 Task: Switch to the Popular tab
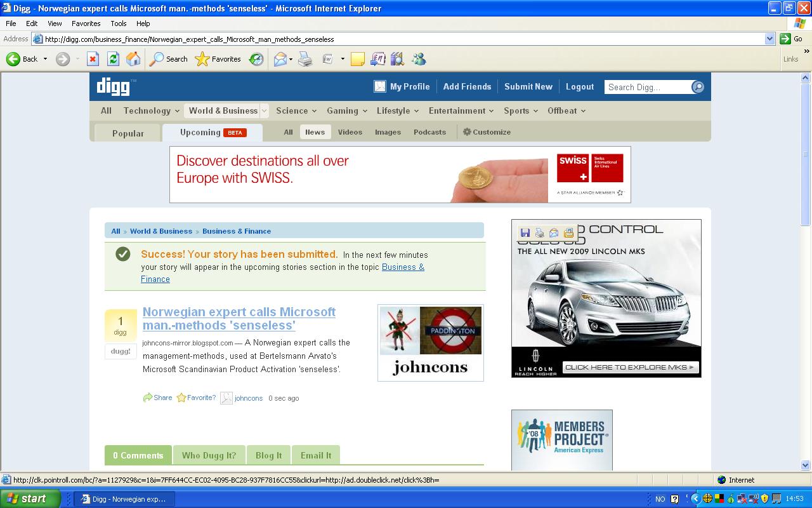128,133
